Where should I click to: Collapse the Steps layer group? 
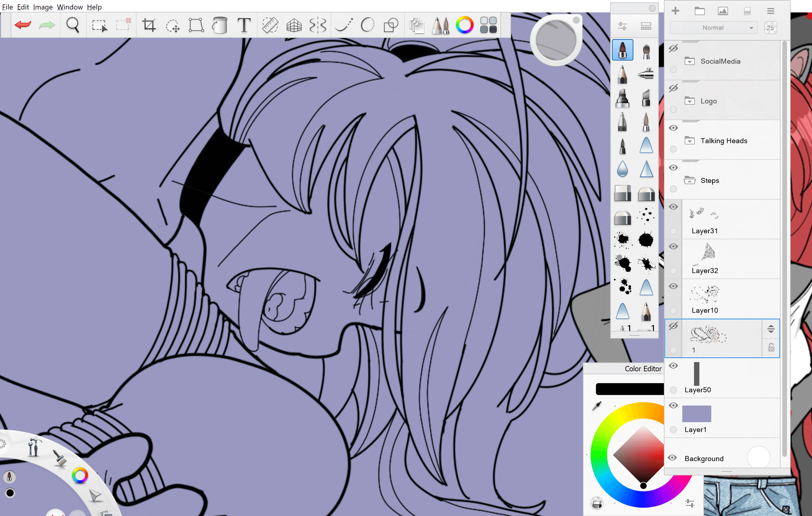(690, 180)
